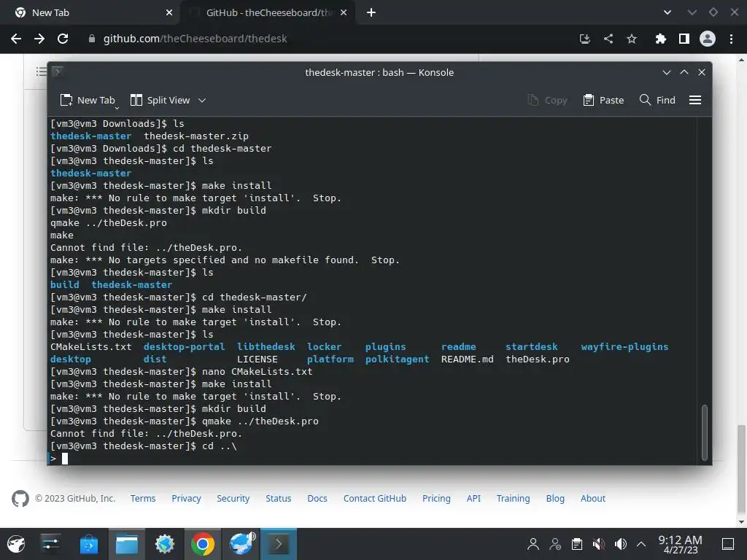747x560 pixels.
Task: Switch to the New Tab browser tab
Action: tap(90, 12)
